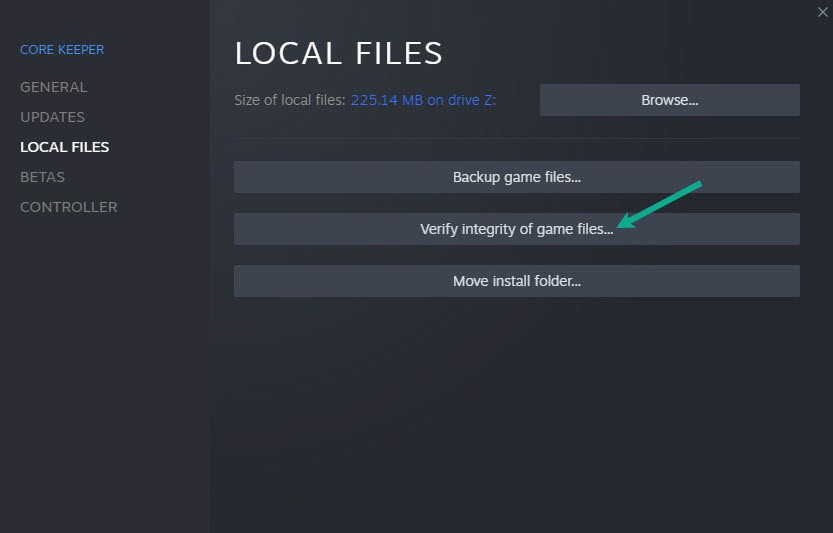Image resolution: width=833 pixels, height=533 pixels.
Task: Open the General settings tab
Action: pyautogui.click(x=54, y=87)
